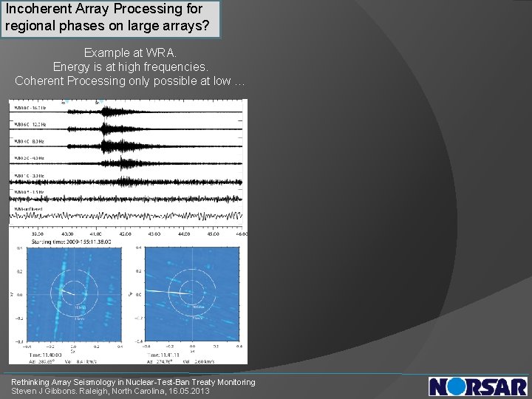
Task: Click the 43.00 time axis tick label
Action: click(154, 234)
